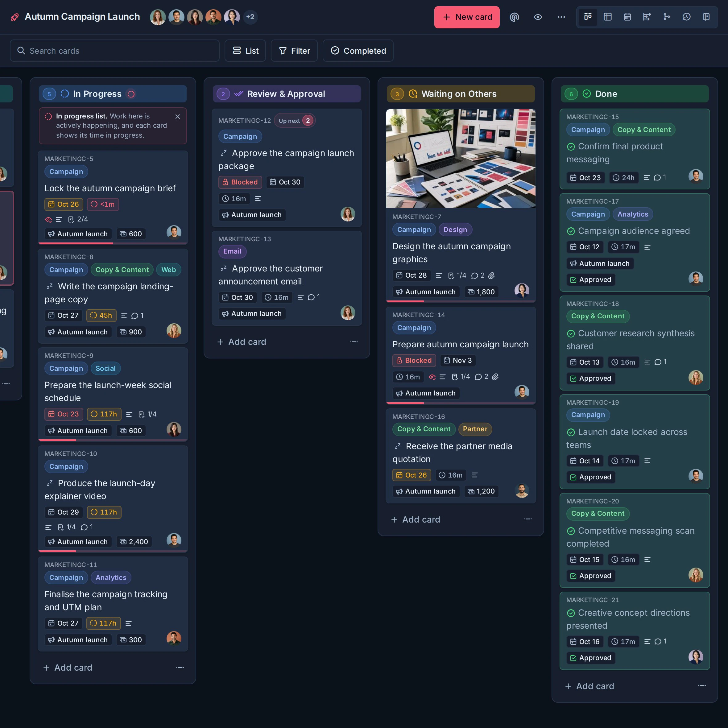The width and height of the screenshot is (728, 728).
Task: Collapse the Done list footer icon
Action: click(702, 686)
